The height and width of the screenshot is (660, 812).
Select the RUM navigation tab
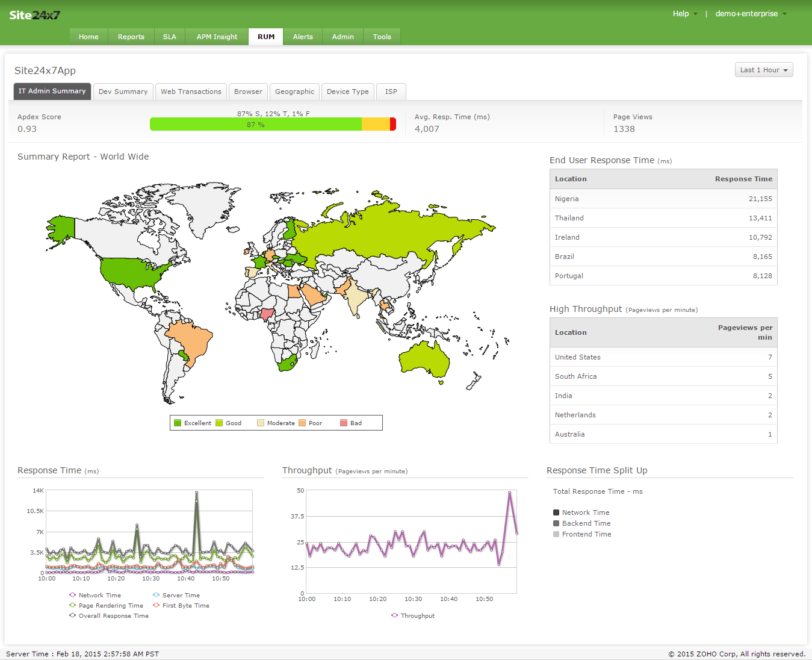coord(266,37)
